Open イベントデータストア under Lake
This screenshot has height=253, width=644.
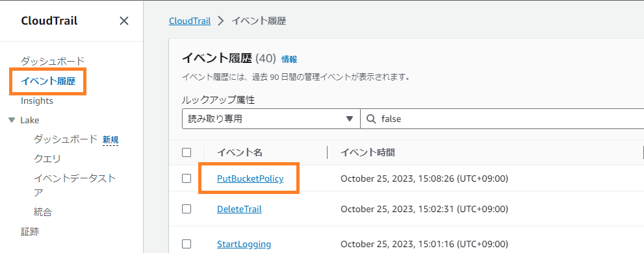75,186
